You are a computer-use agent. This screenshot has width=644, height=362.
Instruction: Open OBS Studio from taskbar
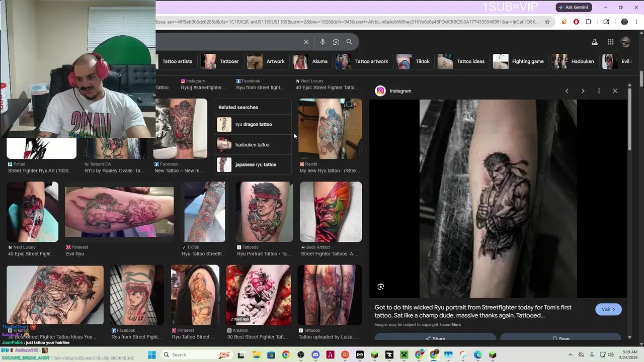(x=301, y=354)
